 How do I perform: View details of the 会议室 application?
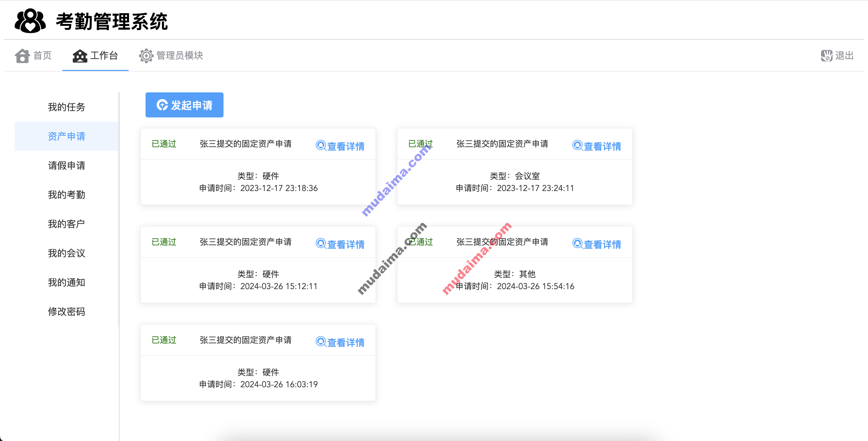pos(597,146)
